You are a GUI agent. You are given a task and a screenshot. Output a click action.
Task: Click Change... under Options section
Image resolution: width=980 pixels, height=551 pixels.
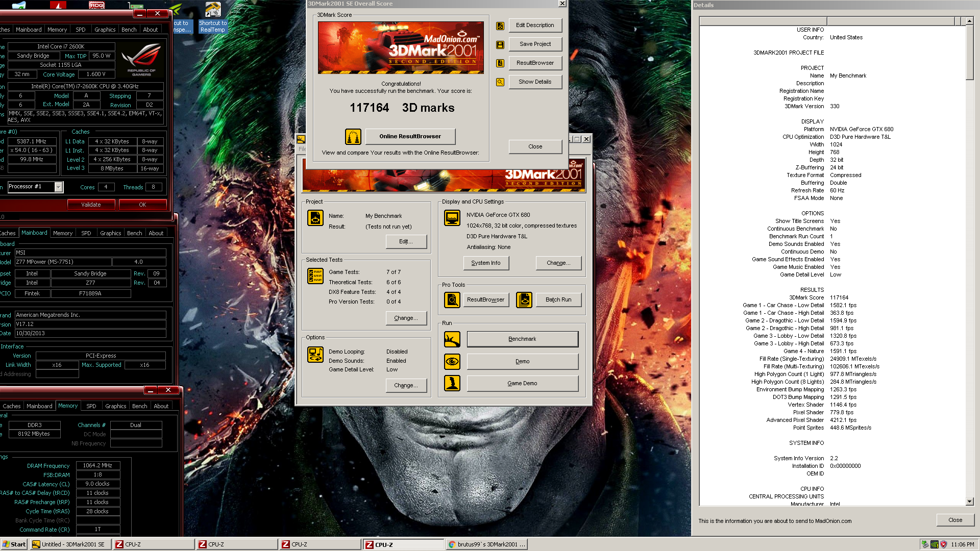(x=406, y=386)
